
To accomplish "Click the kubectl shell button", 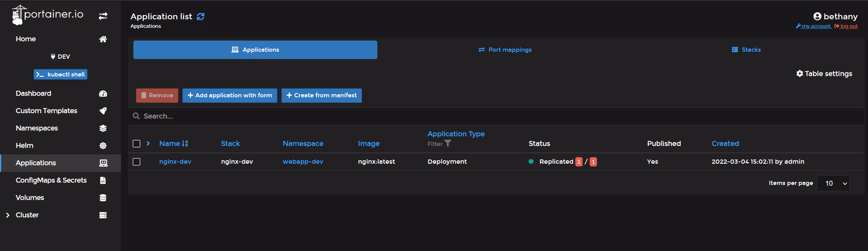I will click(60, 74).
